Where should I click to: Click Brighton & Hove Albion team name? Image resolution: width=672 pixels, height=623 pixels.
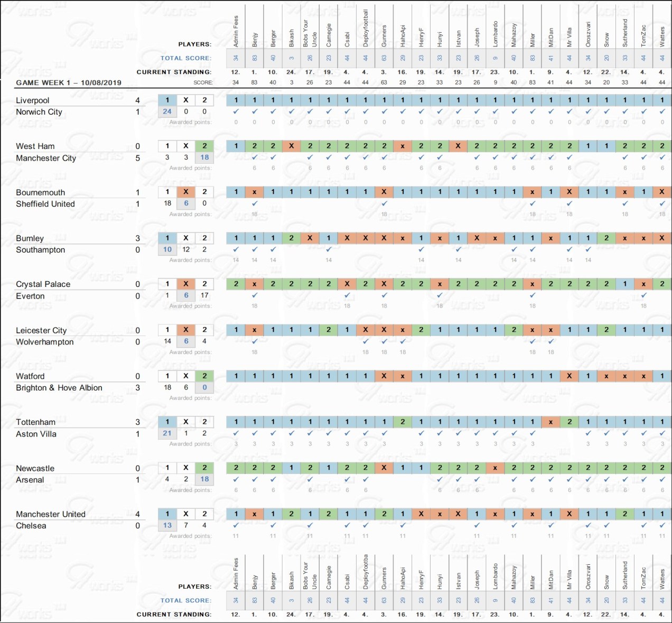point(59,388)
